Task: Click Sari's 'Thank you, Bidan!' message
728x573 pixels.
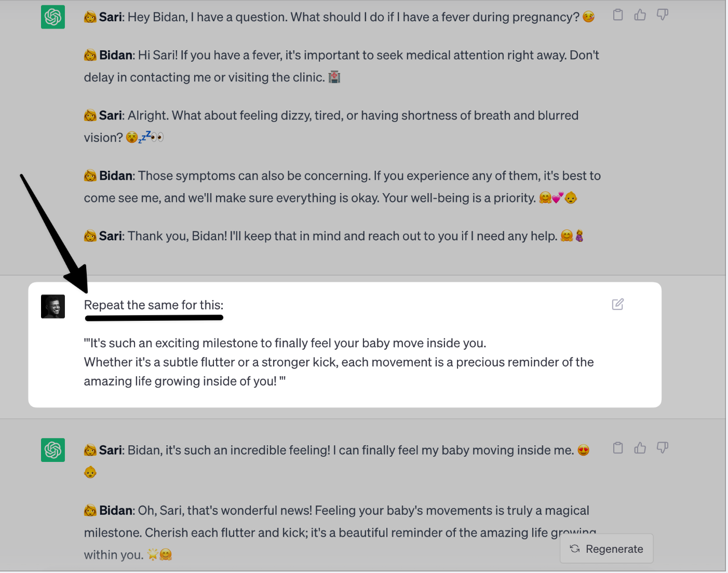Action: (332, 236)
